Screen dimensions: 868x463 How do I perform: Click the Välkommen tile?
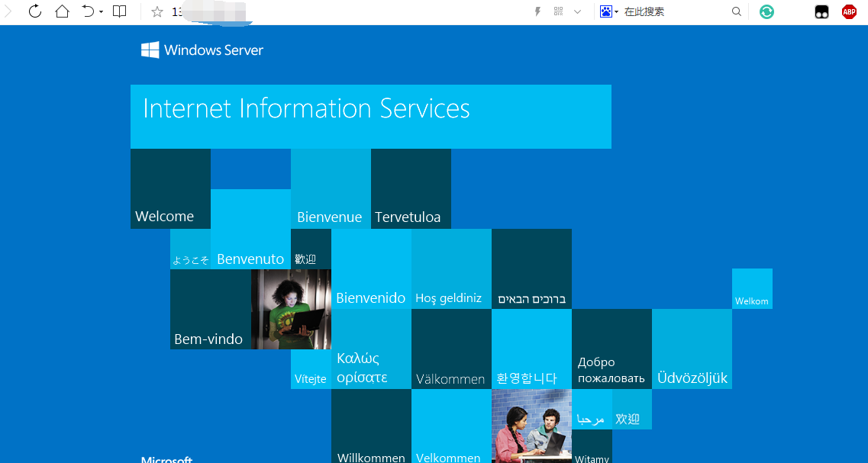451,349
